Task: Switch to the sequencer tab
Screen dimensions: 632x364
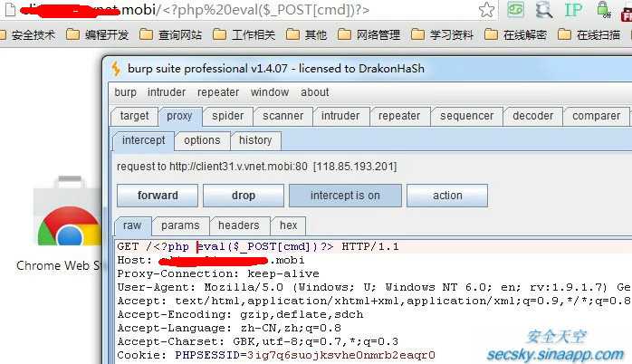Action: click(x=466, y=116)
